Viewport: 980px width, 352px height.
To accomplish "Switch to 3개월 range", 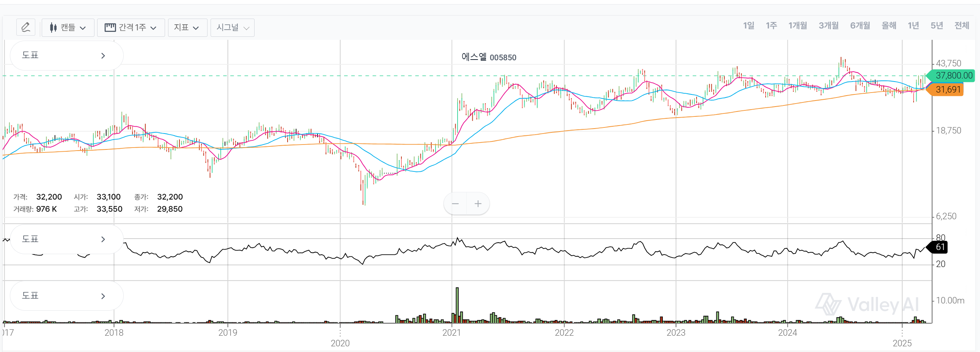I will [828, 25].
